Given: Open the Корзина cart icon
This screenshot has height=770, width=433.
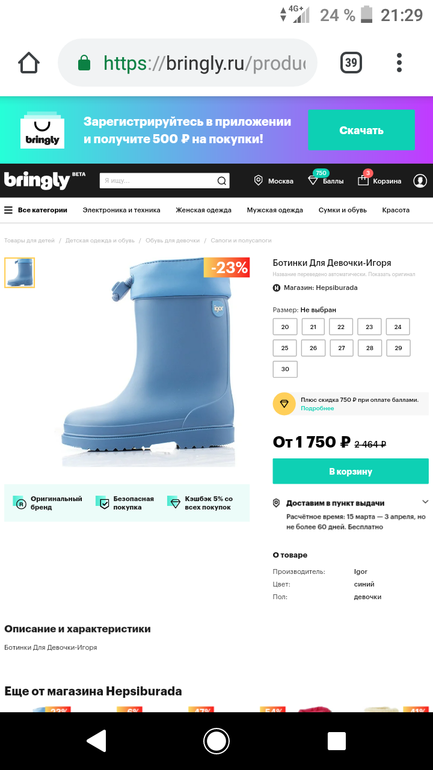Looking at the screenshot, I should (363, 180).
